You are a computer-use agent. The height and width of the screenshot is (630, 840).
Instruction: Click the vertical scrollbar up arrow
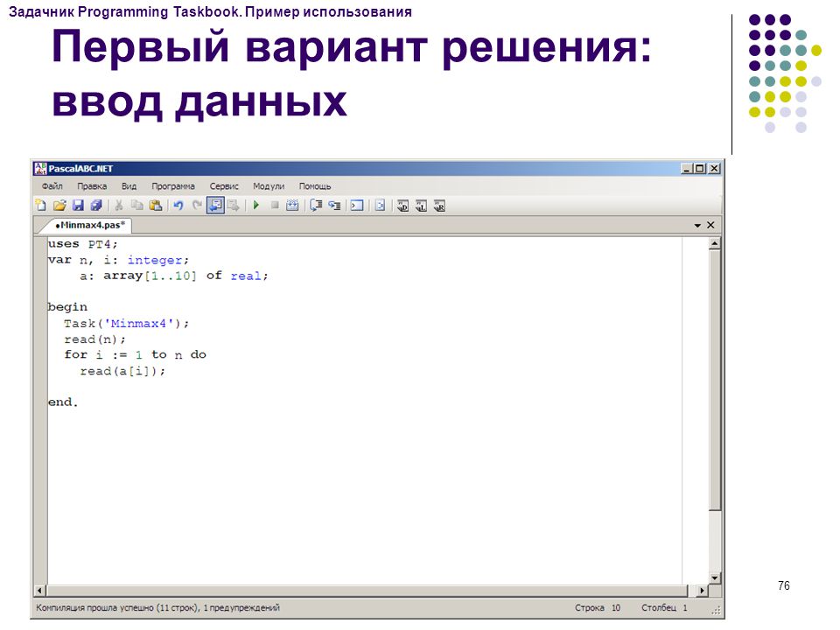tap(714, 244)
